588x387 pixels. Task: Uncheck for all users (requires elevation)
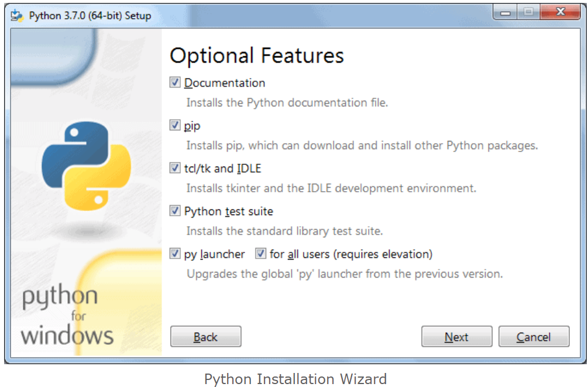[x=260, y=254]
